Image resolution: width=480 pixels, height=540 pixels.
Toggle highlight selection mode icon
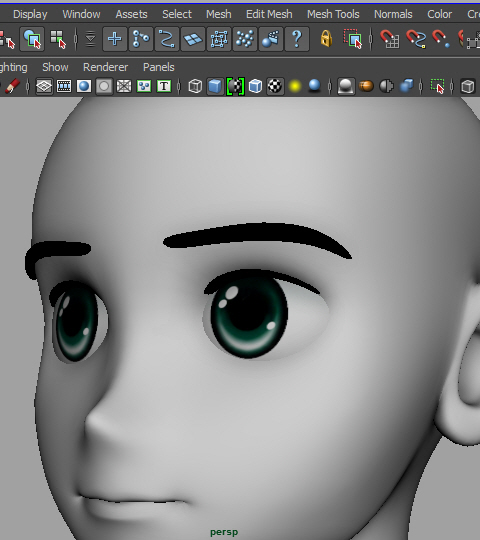[x=353, y=39]
